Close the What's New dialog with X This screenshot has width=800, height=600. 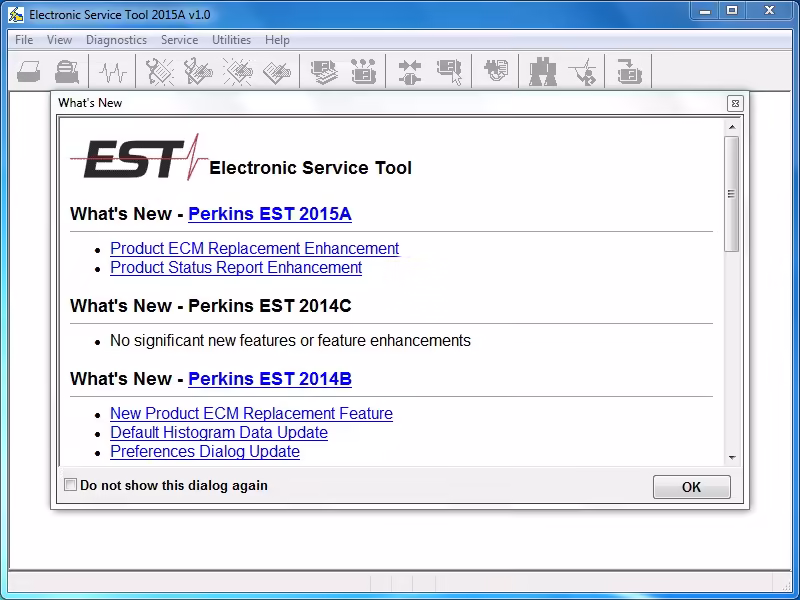click(x=735, y=104)
